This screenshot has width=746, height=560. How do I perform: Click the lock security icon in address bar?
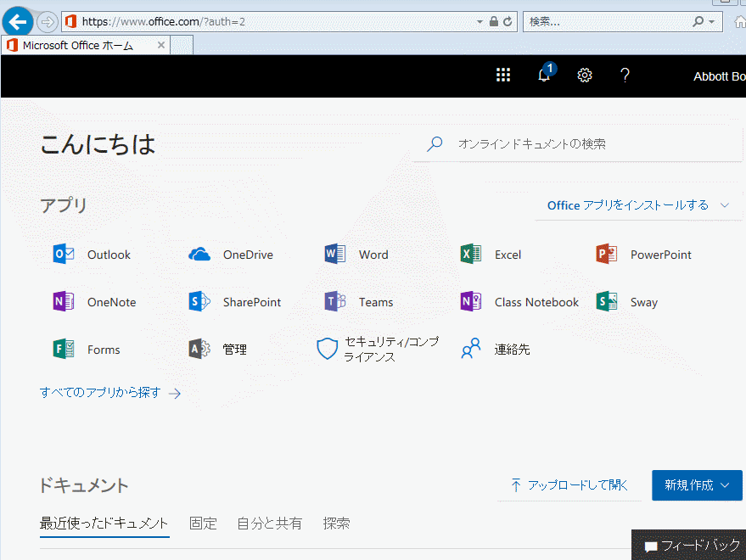[x=494, y=22]
